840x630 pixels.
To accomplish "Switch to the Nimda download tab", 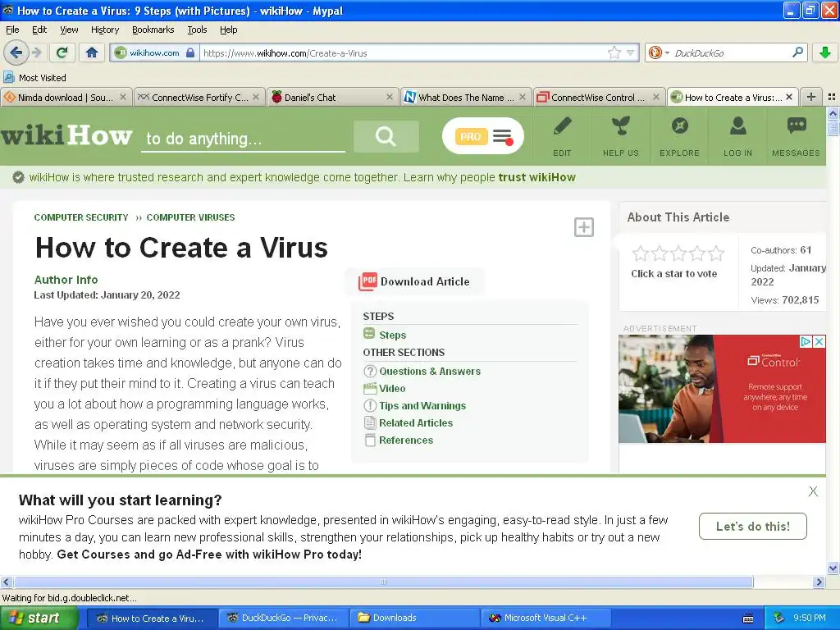I will (x=66, y=97).
